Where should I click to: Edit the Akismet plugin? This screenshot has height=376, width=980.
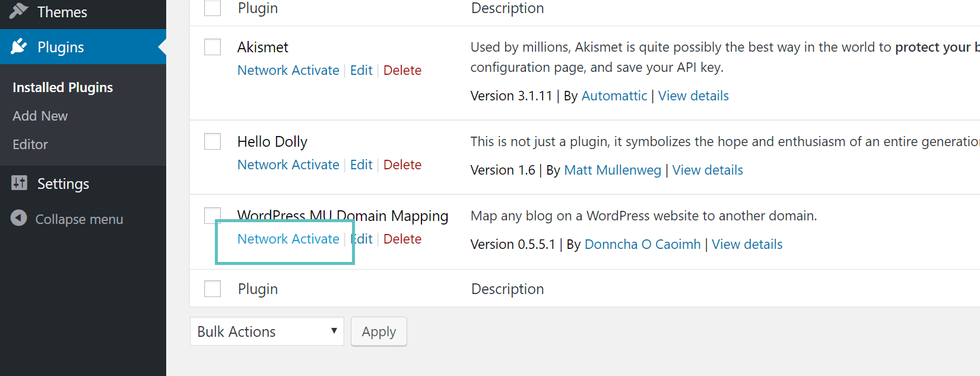[x=361, y=70]
